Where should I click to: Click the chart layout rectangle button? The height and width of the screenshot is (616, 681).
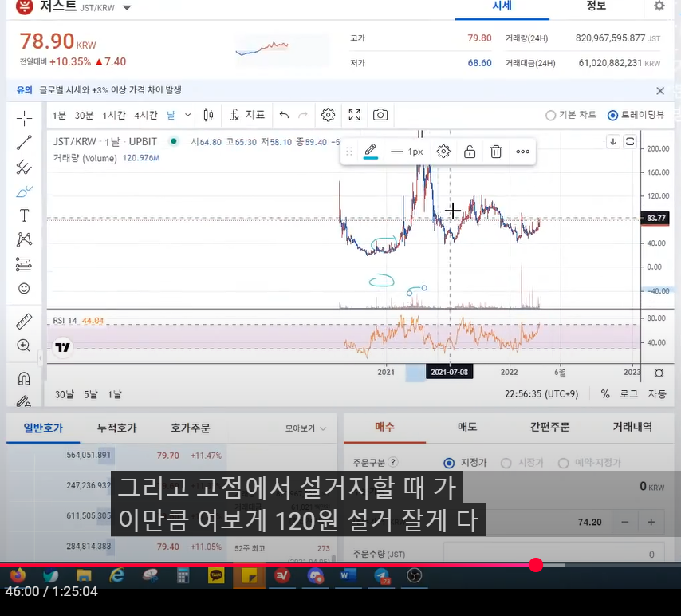point(630,141)
